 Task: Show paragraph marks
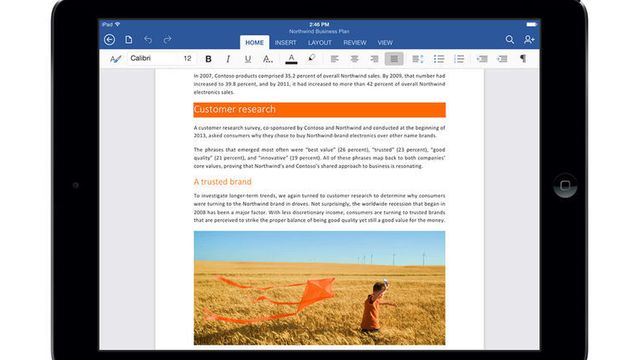523,59
